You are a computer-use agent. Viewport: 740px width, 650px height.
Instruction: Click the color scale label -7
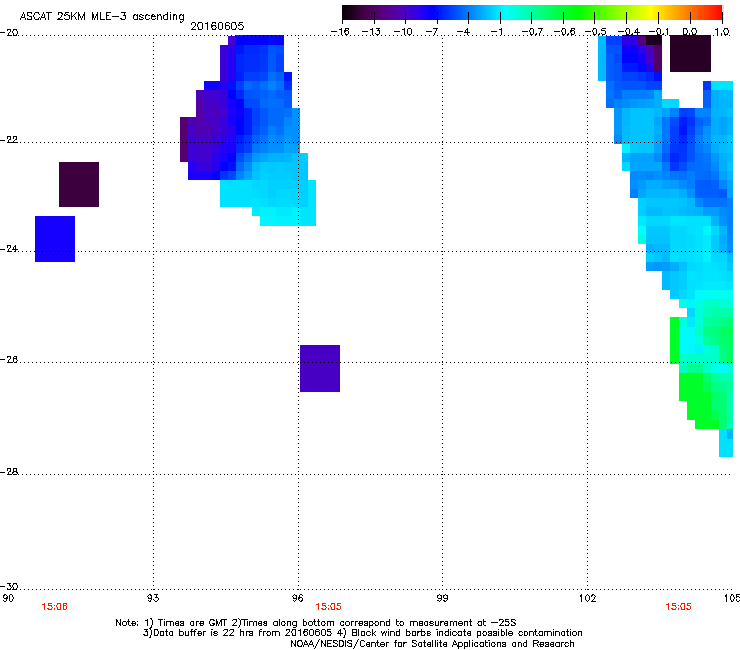(x=432, y=32)
